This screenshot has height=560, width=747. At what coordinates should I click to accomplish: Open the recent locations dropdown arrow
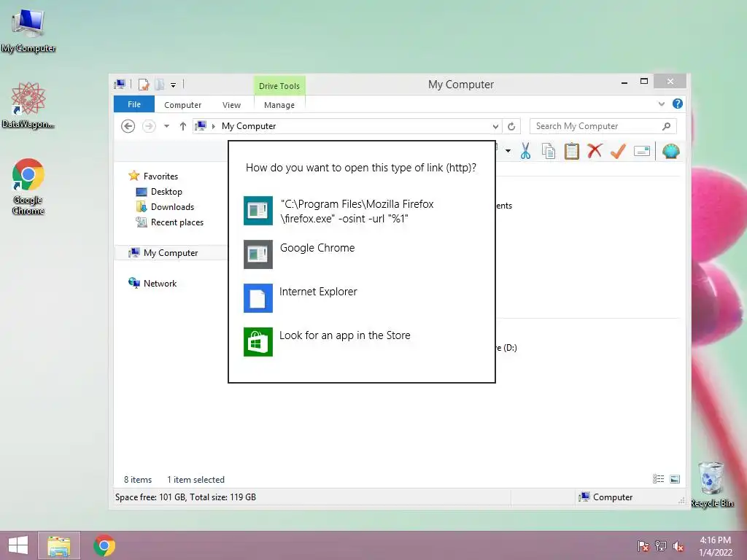[x=167, y=126]
